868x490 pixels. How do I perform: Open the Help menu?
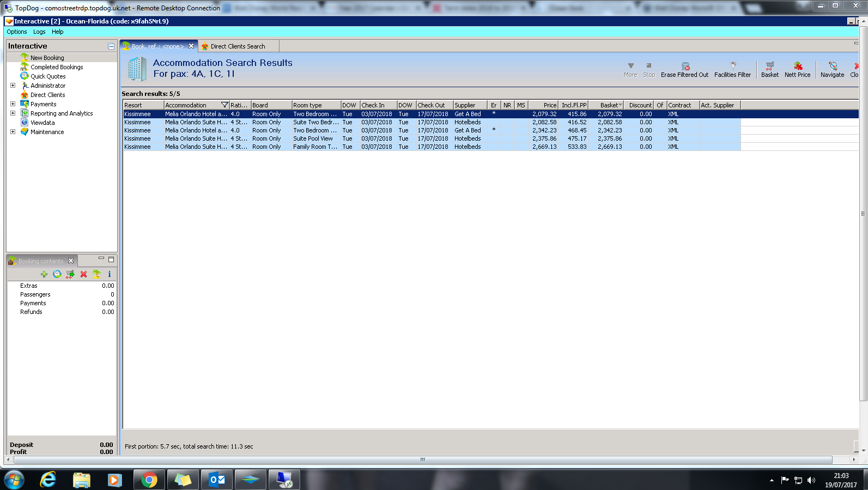[x=58, y=32]
